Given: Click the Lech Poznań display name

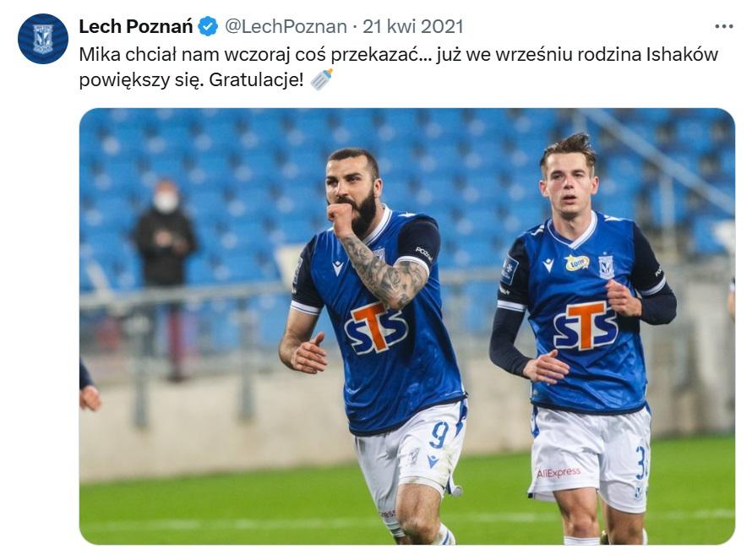Looking at the screenshot, I should click(136, 27).
